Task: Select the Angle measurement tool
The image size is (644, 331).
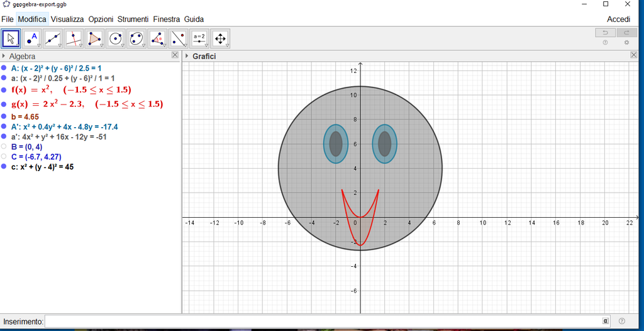Action: (x=157, y=39)
